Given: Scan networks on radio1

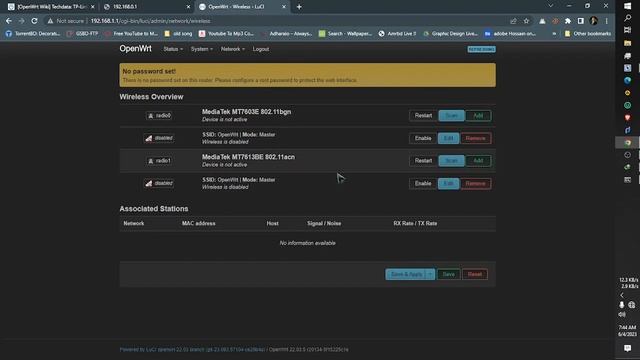Looking at the screenshot, I should coord(451,161).
